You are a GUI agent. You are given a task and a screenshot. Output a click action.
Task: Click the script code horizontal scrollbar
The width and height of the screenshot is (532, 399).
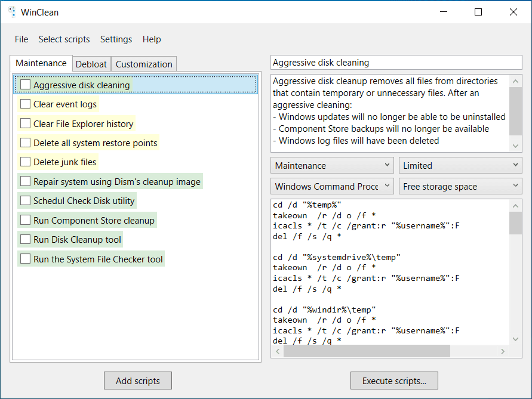tap(367, 352)
